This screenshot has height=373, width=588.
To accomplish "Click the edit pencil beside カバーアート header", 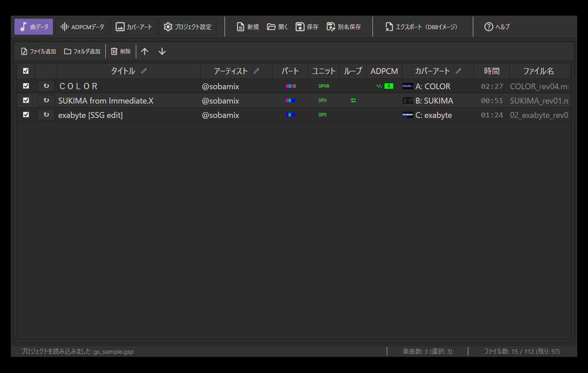I will [x=458, y=71].
